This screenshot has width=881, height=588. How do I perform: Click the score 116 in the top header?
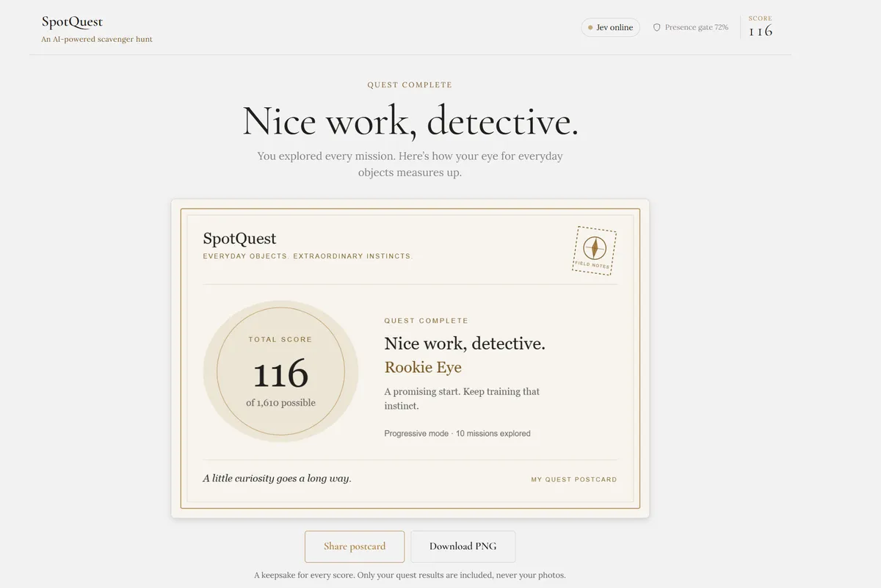tap(761, 31)
